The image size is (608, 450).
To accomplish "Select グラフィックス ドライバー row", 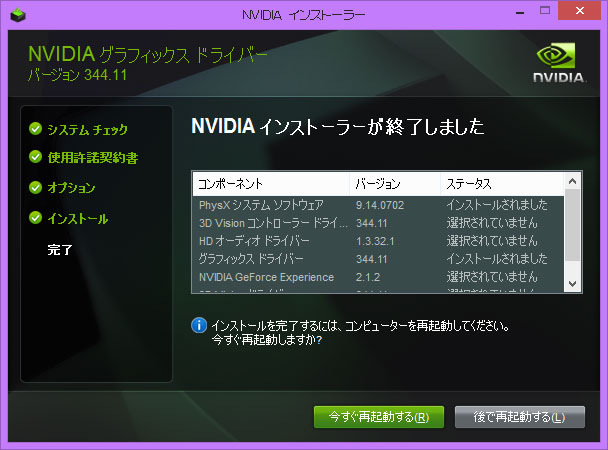I will [x=378, y=259].
